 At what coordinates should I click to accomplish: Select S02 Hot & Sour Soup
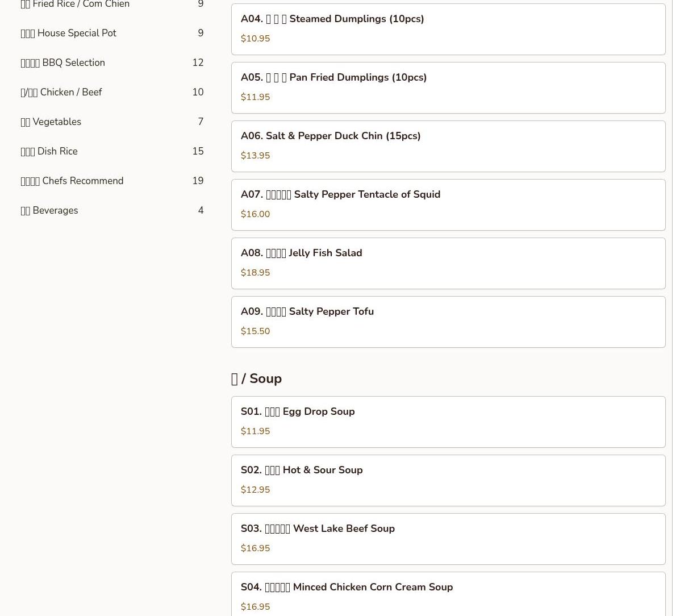tap(448, 480)
